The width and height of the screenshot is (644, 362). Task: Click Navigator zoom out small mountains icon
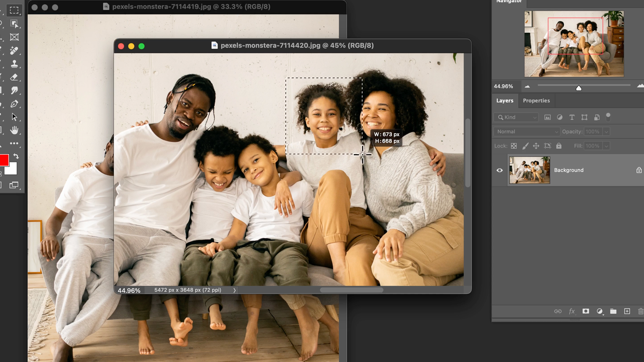[527, 86]
